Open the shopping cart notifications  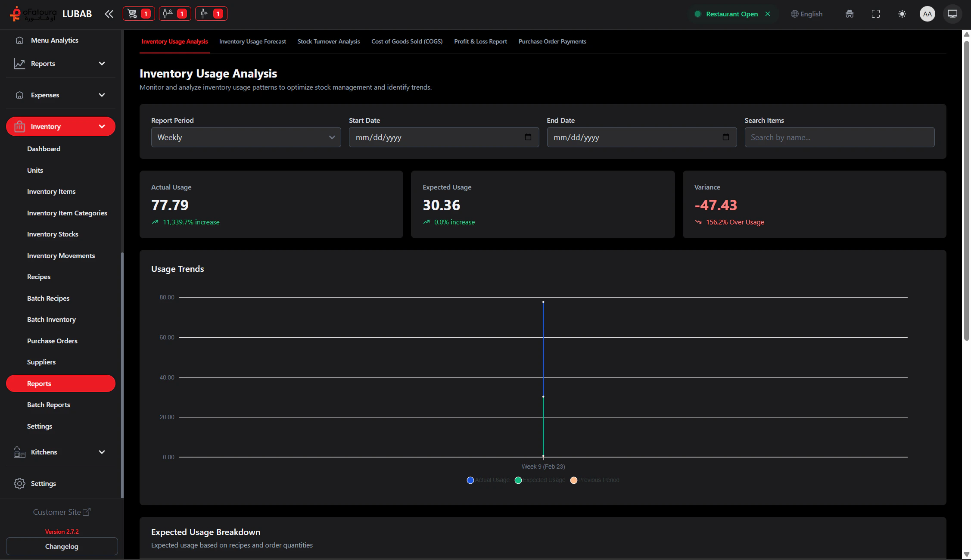[x=138, y=13]
